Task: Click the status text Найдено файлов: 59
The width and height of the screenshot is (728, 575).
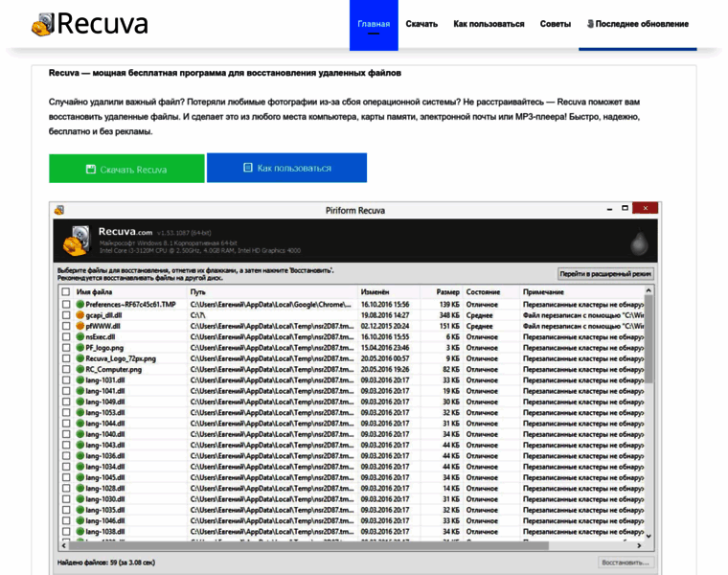Action: click(87, 563)
